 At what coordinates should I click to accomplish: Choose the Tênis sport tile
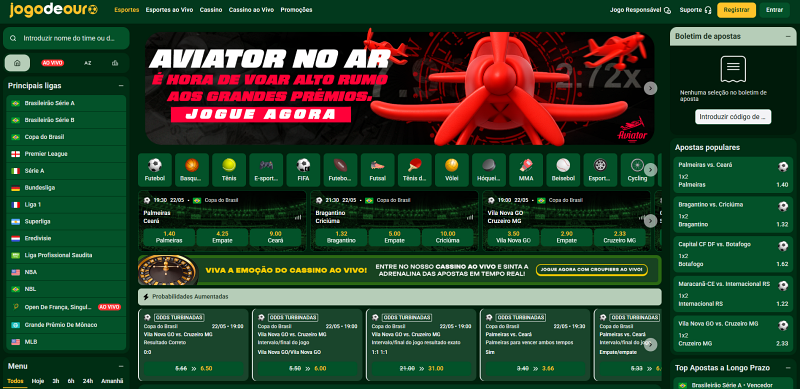229,170
